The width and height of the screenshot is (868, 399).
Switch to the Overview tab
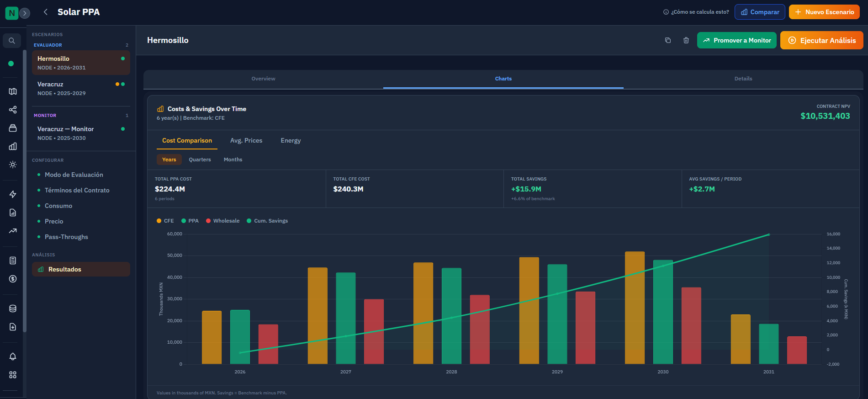point(264,79)
